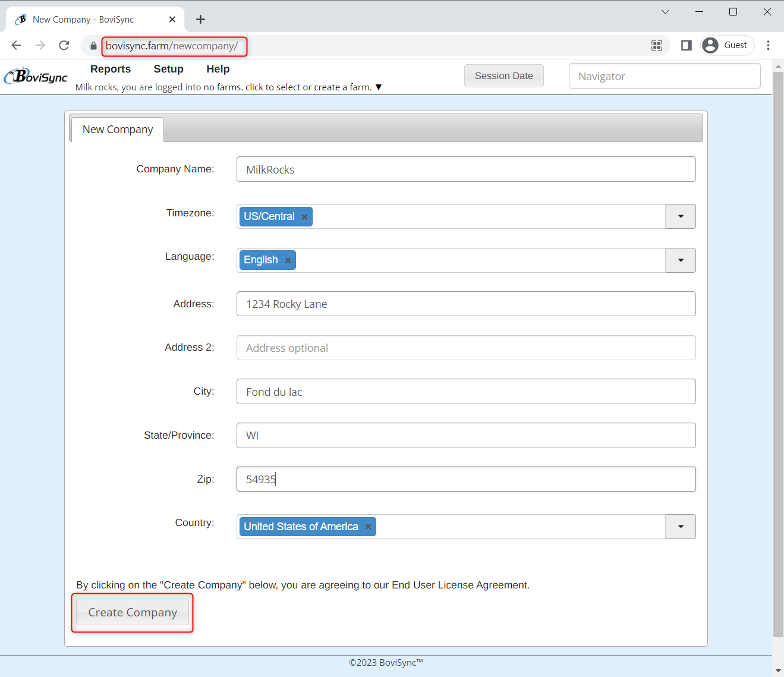
Task: Click the State/Province field
Action: tap(466, 435)
